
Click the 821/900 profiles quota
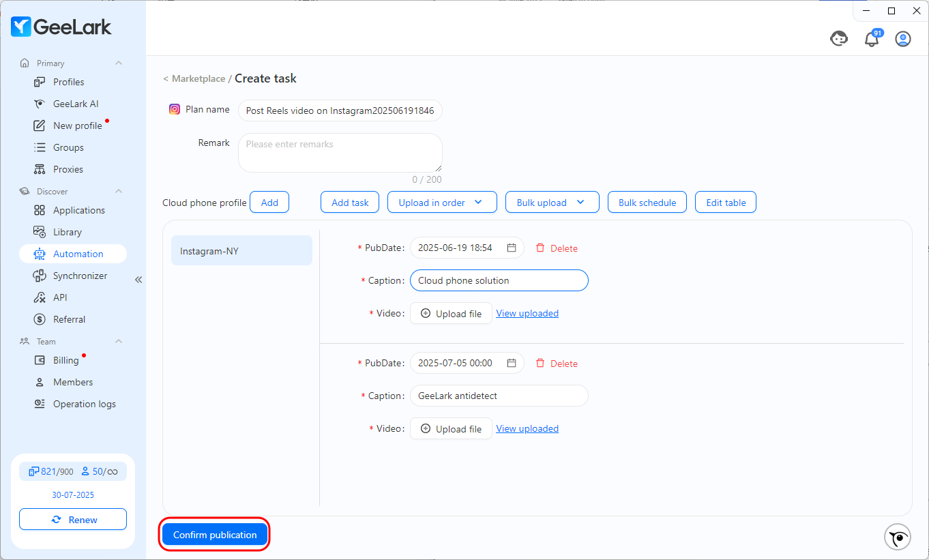50,471
